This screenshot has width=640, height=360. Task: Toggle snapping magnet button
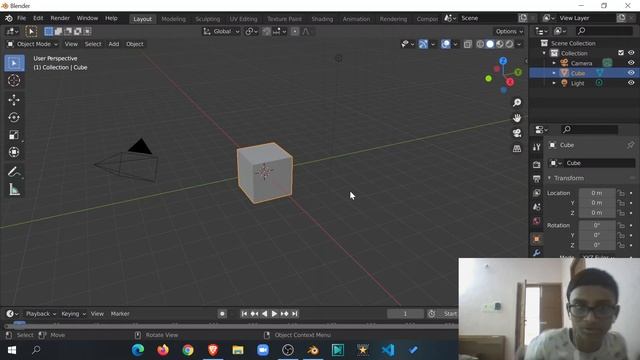click(267, 31)
